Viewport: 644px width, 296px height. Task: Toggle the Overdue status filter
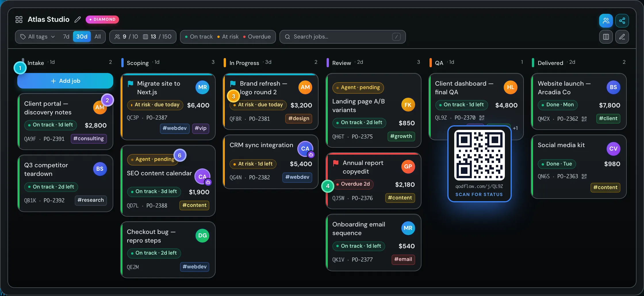(x=257, y=37)
